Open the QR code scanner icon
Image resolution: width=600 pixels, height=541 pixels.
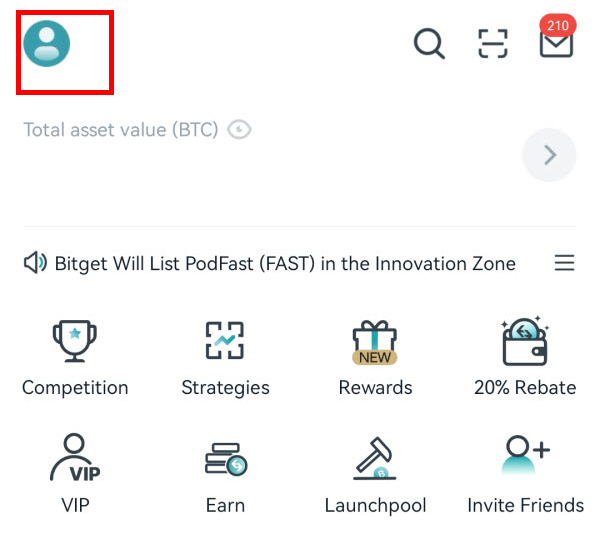(493, 44)
